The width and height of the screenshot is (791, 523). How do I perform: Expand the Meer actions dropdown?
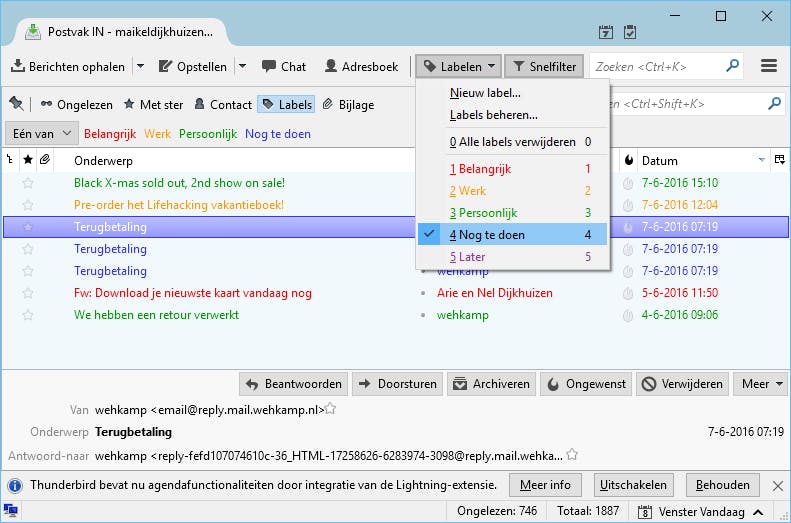762,384
